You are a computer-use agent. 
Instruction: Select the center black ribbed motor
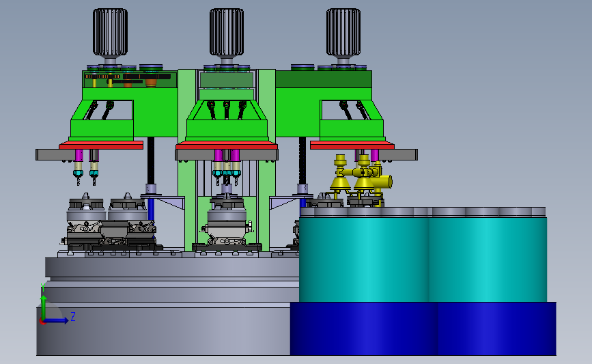(x=227, y=32)
